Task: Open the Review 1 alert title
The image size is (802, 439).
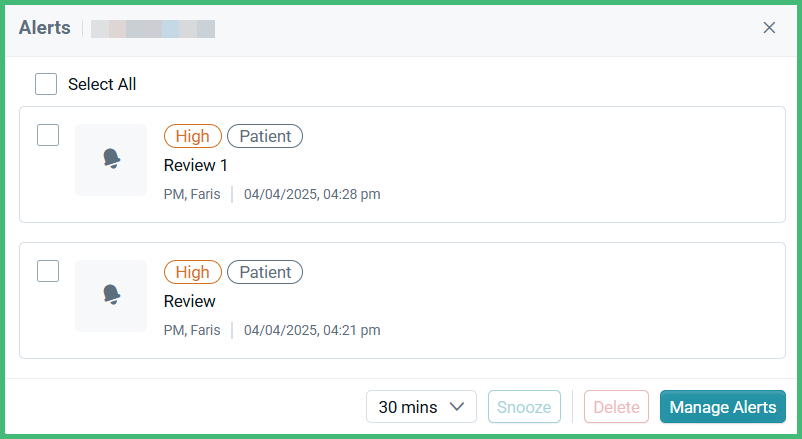Action: coord(195,165)
